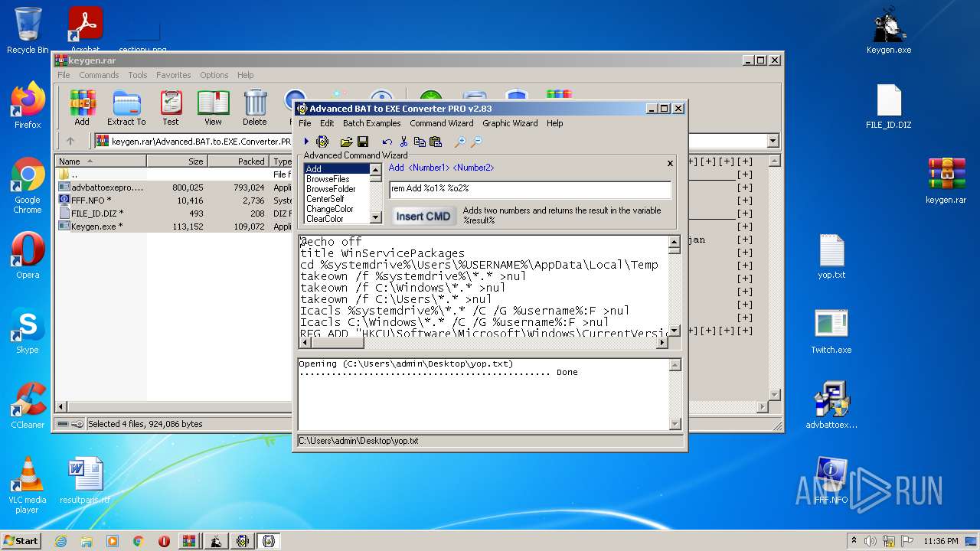This screenshot has width=980, height=551.
Task: Select Keygen.exe row in WinRAR
Action: [x=173, y=227]
